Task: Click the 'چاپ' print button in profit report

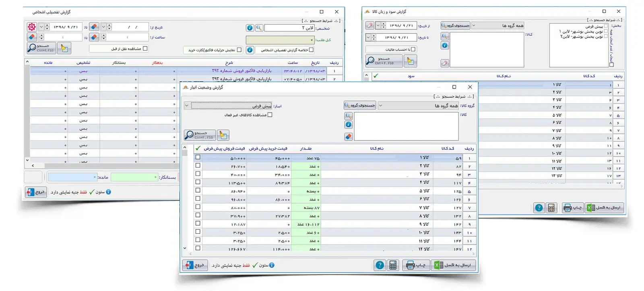Action: click(573, 208)
